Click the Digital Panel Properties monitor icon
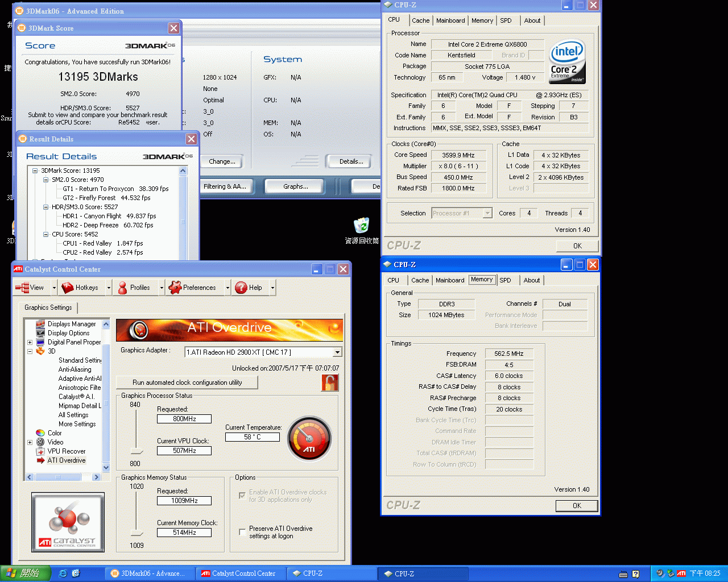This screenshot has height=582, width=728. click(x=40, y=342)
